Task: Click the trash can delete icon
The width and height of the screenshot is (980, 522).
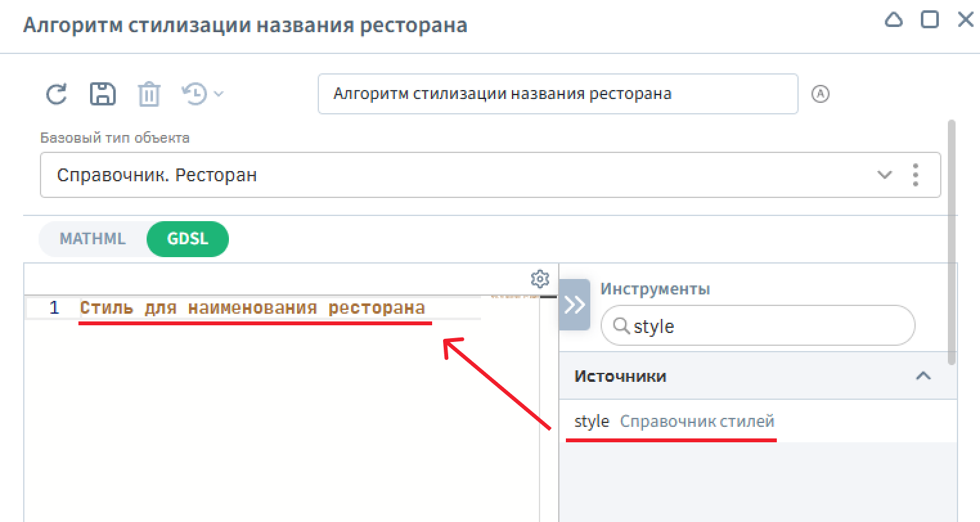Action: coord(149,94)
